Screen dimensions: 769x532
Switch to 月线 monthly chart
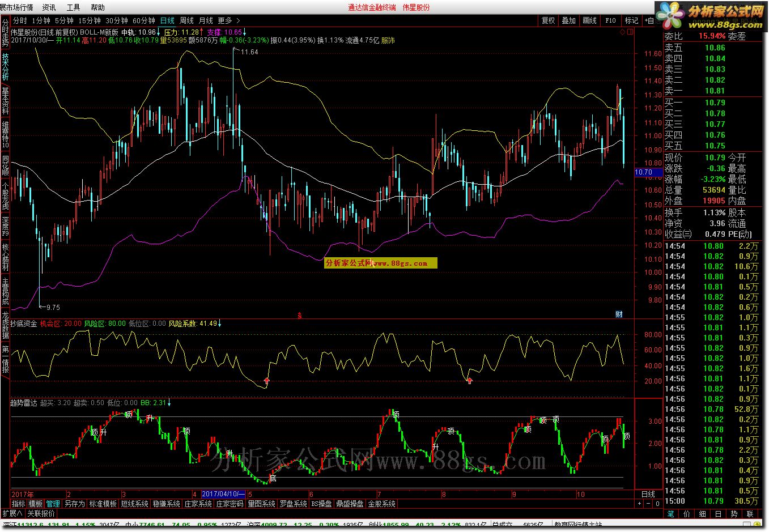pos(206,20)
